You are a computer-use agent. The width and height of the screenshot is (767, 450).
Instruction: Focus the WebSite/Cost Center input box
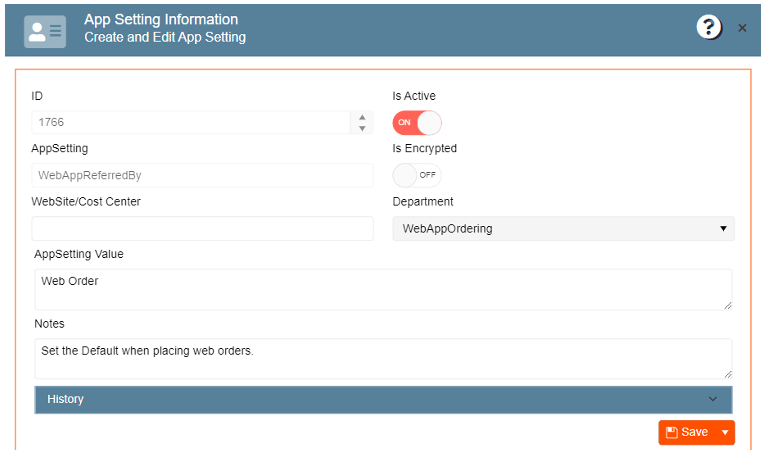202,228
